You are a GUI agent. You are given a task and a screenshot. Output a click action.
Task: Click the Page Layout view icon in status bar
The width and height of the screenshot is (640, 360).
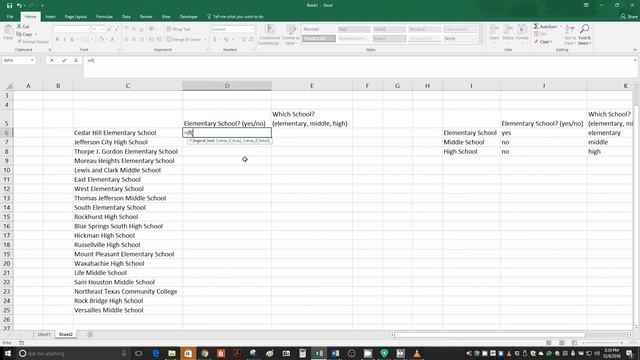coord(562,343)
